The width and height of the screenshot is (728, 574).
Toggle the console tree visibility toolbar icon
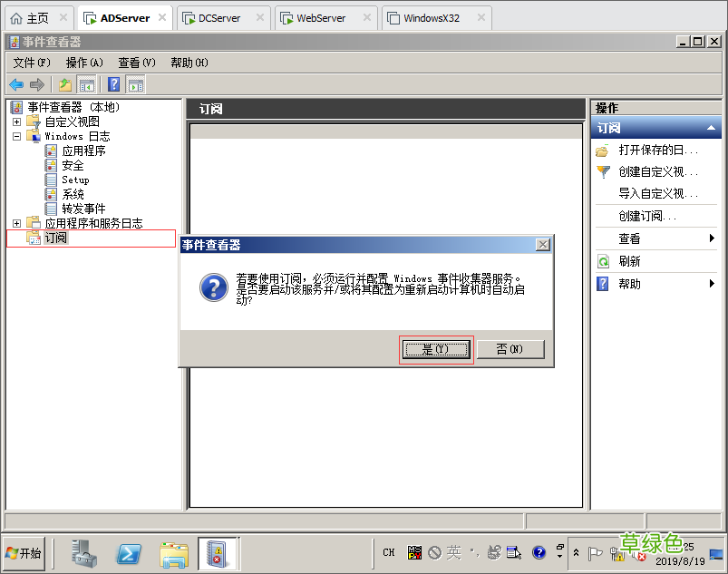pos(86,84)
